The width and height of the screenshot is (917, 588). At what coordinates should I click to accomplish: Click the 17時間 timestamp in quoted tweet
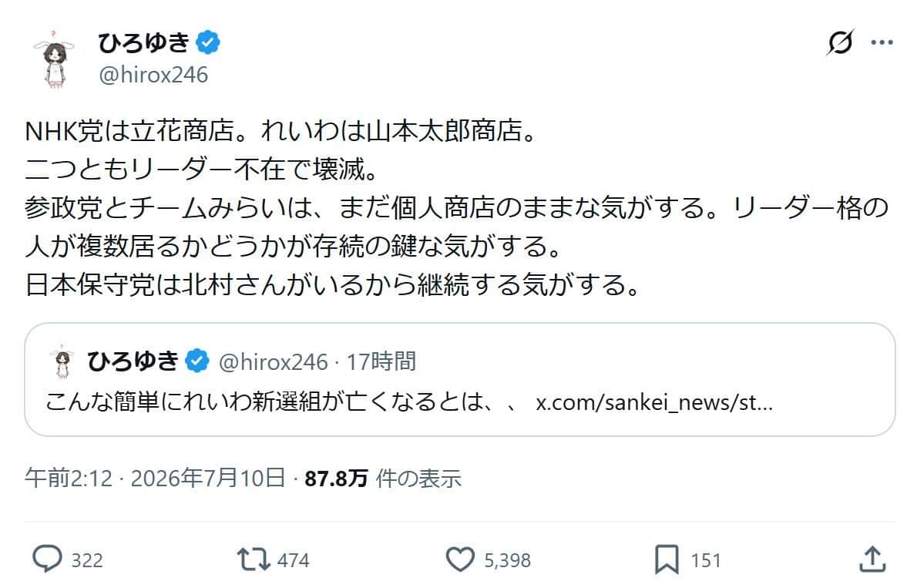(x=381, y=361)
